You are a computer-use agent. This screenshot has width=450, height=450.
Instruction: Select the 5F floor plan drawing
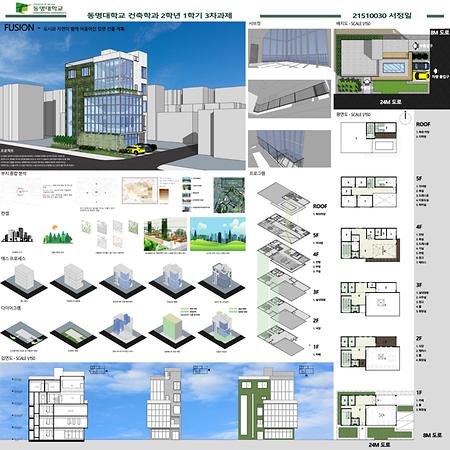[369, 192]
